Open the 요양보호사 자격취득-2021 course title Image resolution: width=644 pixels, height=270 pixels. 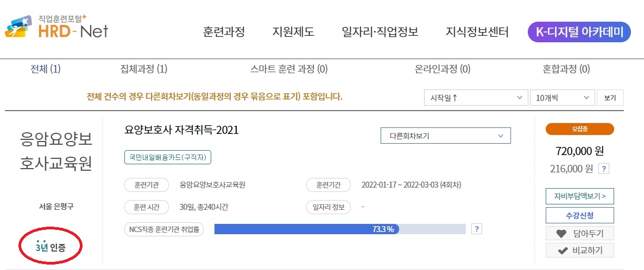181,130
